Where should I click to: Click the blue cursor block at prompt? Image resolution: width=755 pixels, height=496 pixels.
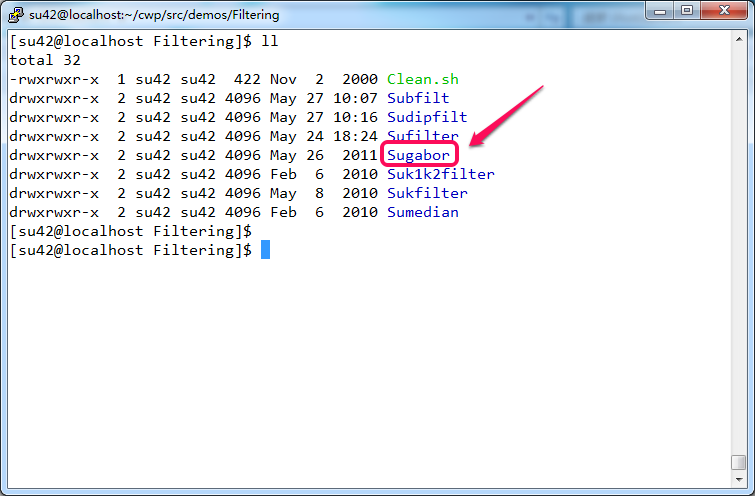click(x=265, y=249)
